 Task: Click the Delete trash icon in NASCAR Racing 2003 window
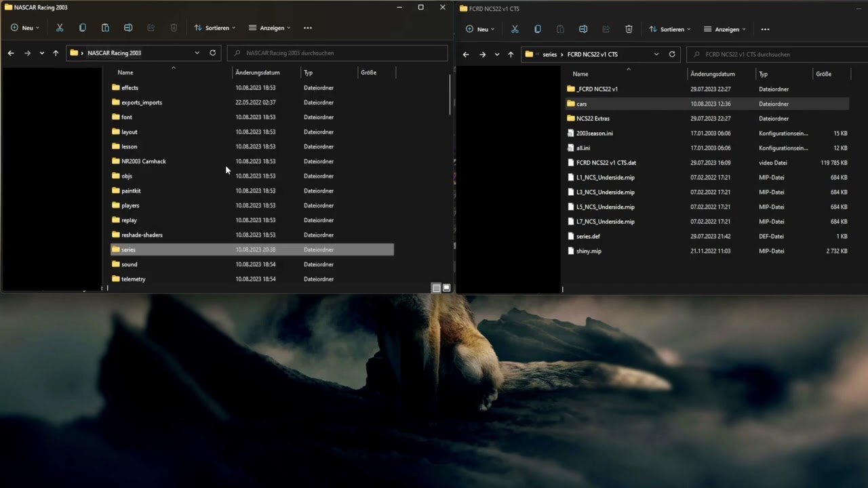[174, 28]
